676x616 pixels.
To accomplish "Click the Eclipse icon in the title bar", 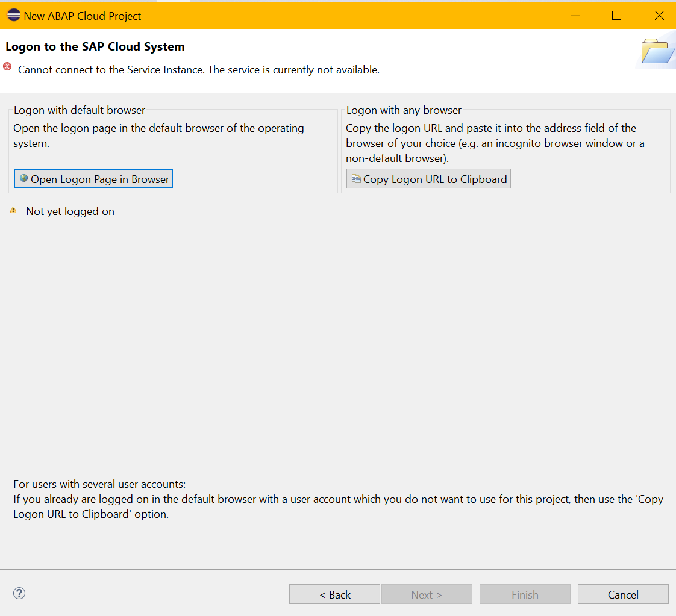I will point(13,16).
